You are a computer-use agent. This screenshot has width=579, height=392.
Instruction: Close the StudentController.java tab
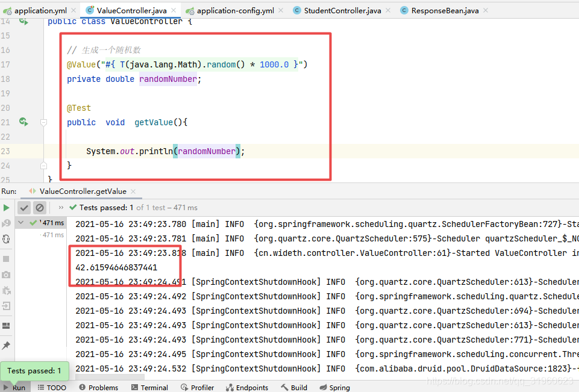pos(388,11)
